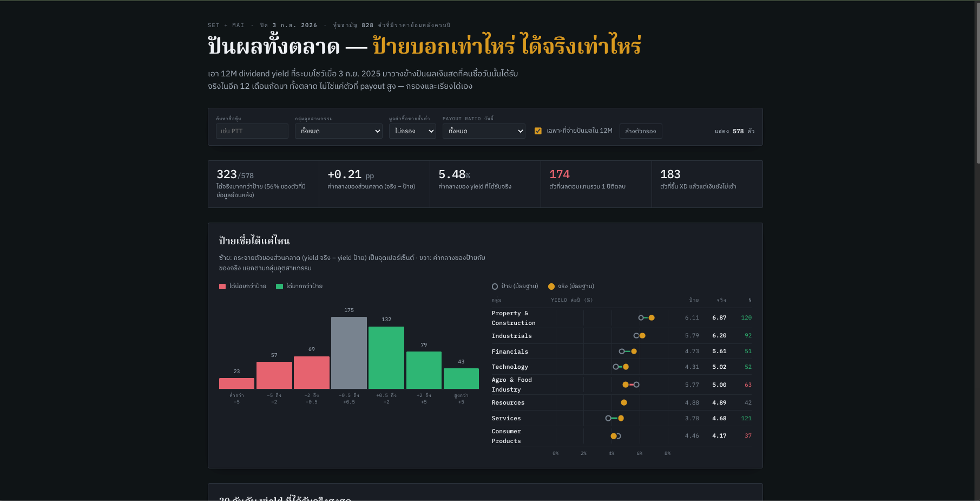The image size is (980, 501).
Task: Select the red histogram bar labeled 57
Action: (x=274, y=375)
